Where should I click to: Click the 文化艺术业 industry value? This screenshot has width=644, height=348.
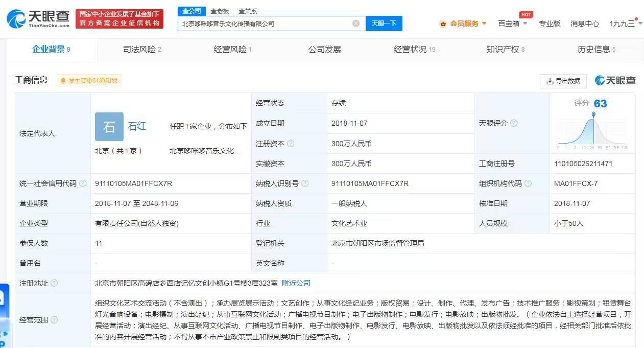(349, 223)
